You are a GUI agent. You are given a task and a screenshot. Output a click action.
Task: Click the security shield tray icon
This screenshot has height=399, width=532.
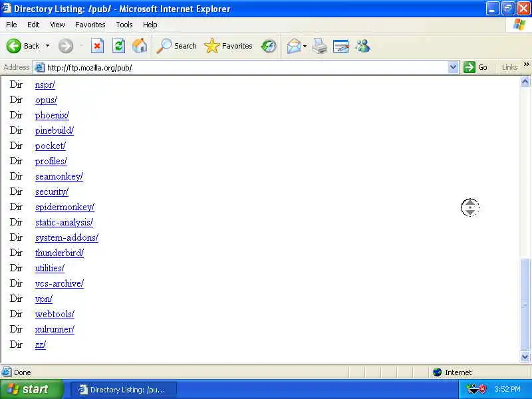point(482,389)
